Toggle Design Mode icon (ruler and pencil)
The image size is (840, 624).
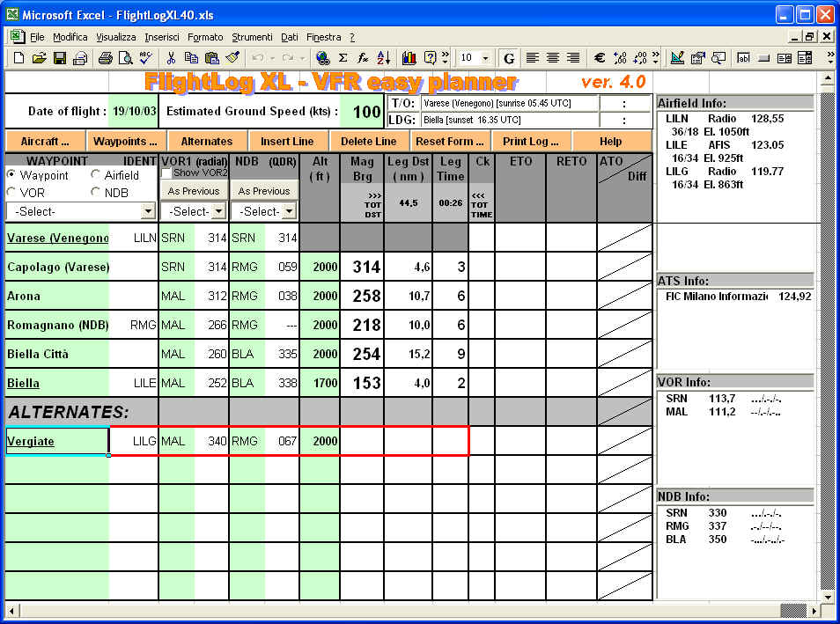pyautogui.click(x=677, y=58)
